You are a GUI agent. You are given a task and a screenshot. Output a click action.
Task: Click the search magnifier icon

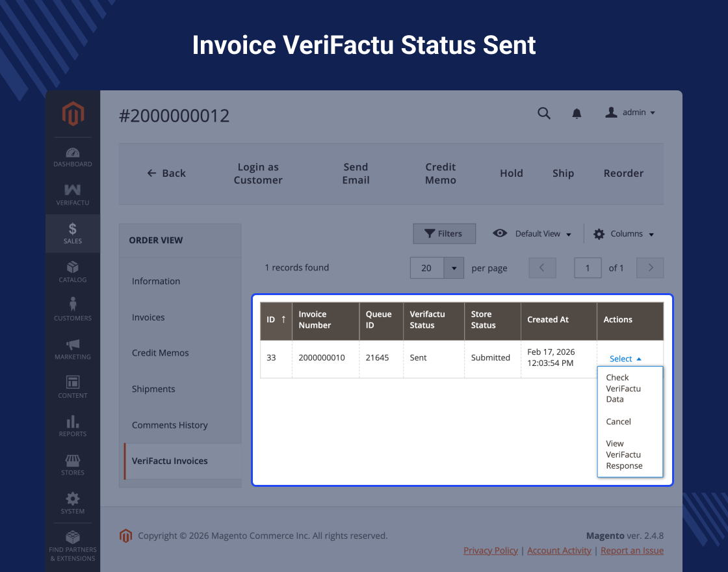(x=544, y=113)
